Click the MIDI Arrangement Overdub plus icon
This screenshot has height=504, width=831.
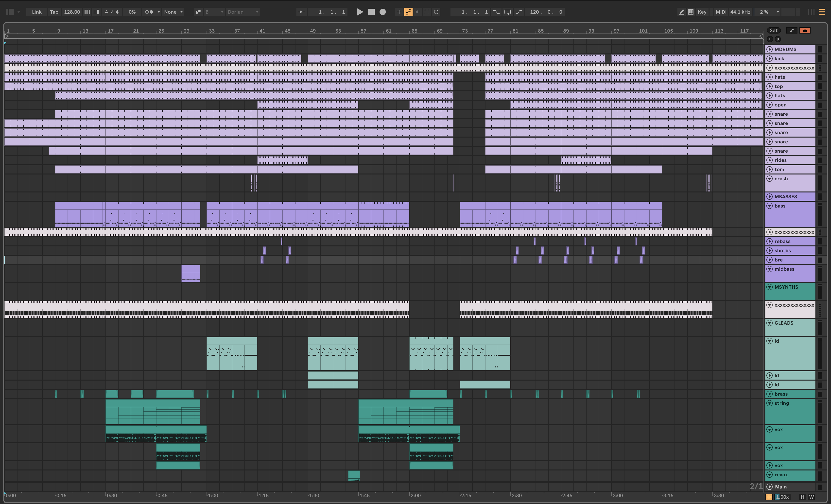coord(399,12)
